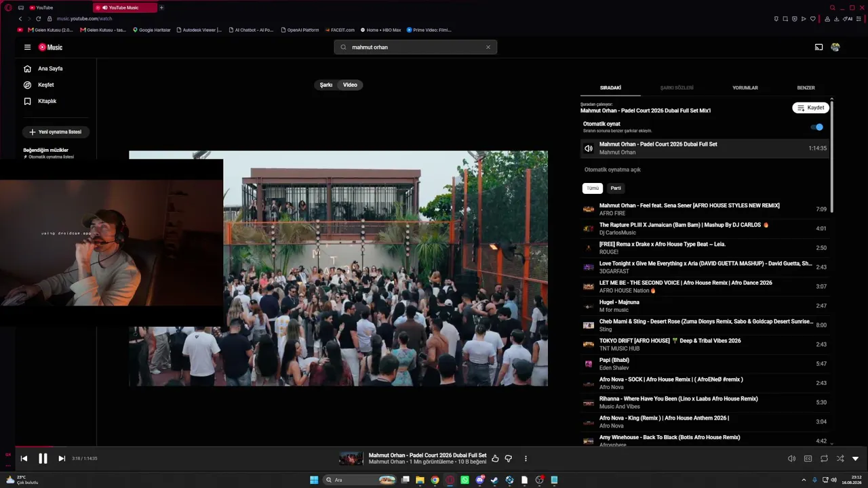Click the search field containing 'mahmut orhan'
The width and height of the screenshot is (868, 488).
click(x=415, y=47)
